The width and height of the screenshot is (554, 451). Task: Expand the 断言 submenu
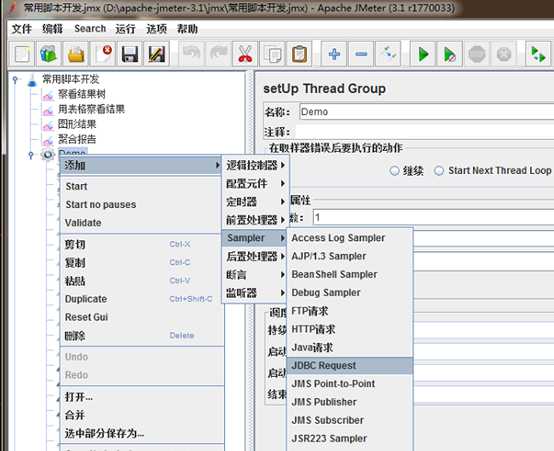(255, 275)
